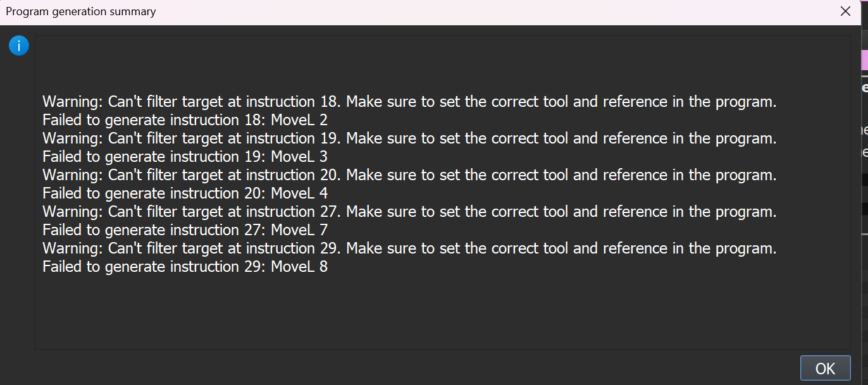
Task: Click 'Failed to generate instruction 18: MoveL 2'
Action: [185, 120]
